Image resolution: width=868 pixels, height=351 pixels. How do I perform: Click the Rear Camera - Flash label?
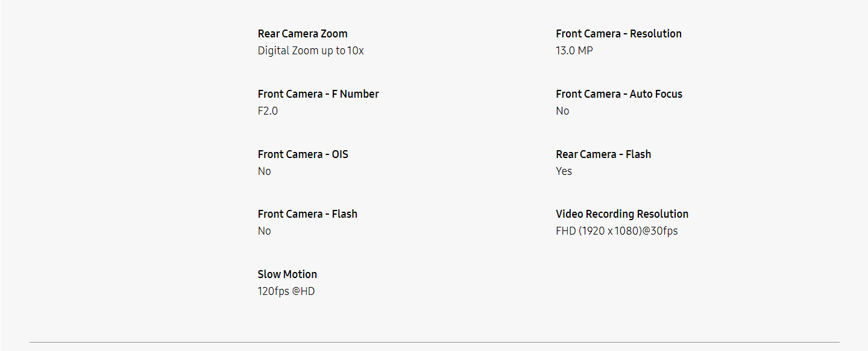pos(603,154)
